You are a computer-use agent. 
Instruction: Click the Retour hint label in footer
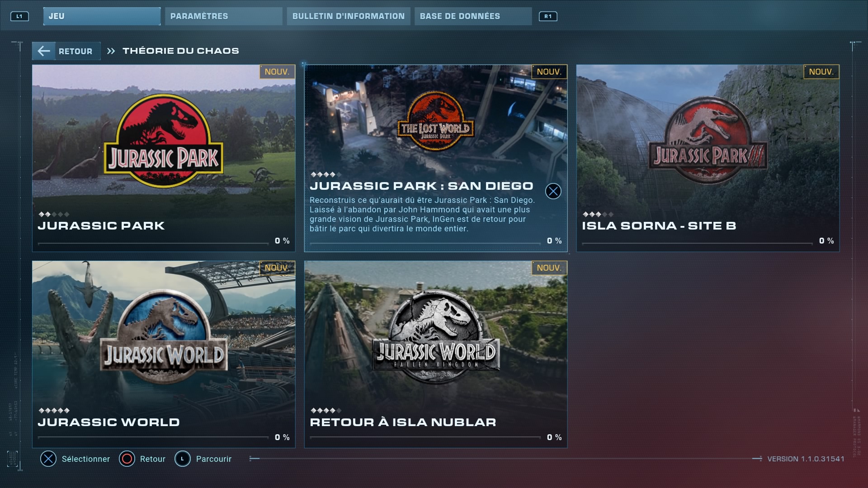coord(153,459)
